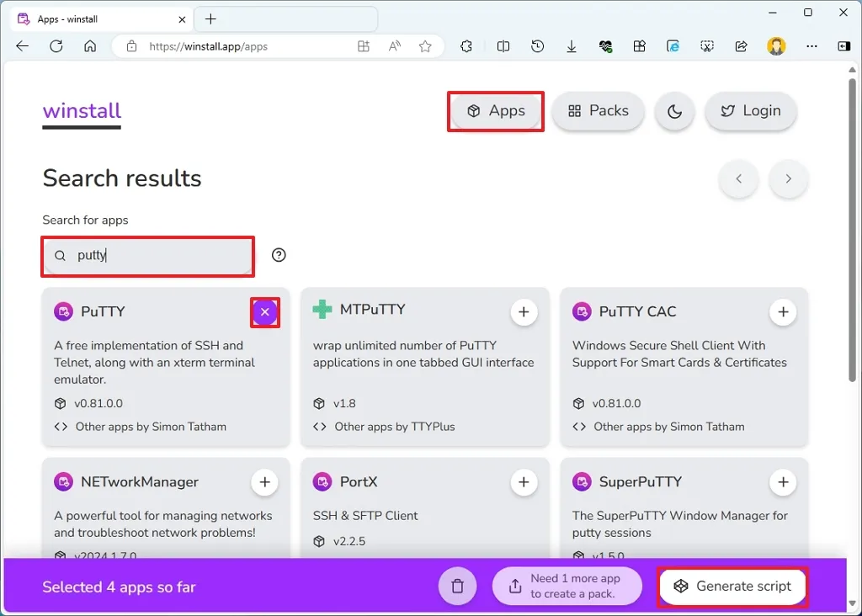Open browser downloads
The width and height of the screenshot is (862, 616).
pos(572,47)
